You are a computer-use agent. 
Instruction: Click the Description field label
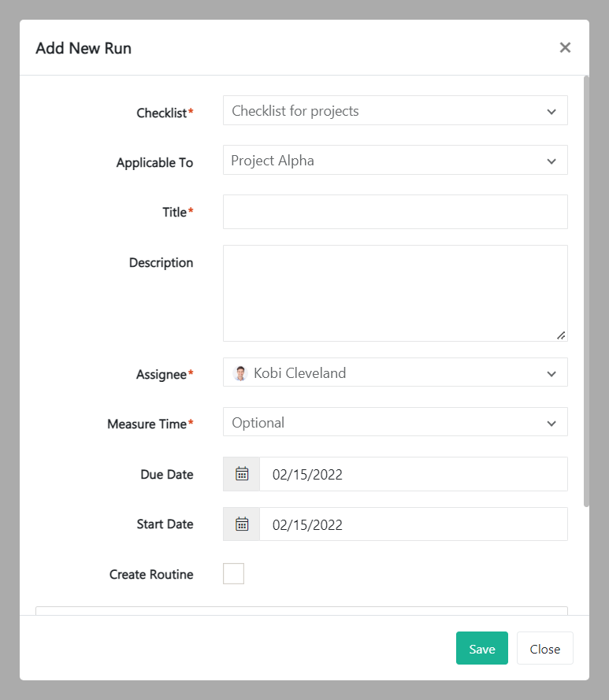(x=161, y=263)
